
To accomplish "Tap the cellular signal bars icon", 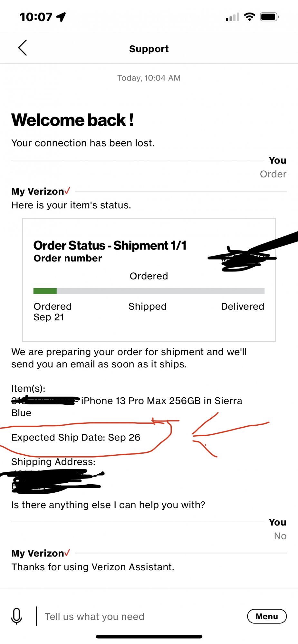I will pyautogui.click(x=233, y=17).
